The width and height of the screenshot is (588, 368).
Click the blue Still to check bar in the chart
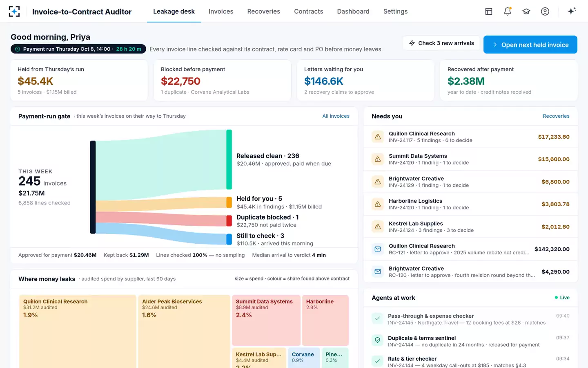tap(229, 239)
